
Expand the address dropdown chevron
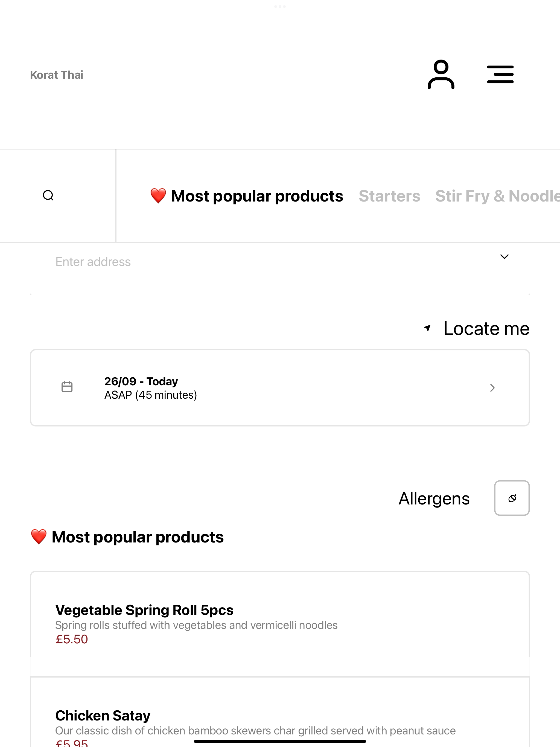(x=504, y=257)
